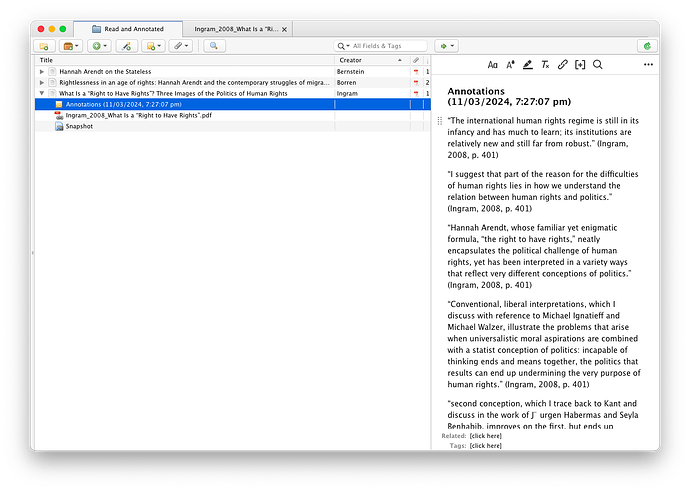This screenshot has width=690, height=490.
Task: Open the New Library dropdown
Action: point(70,46)
